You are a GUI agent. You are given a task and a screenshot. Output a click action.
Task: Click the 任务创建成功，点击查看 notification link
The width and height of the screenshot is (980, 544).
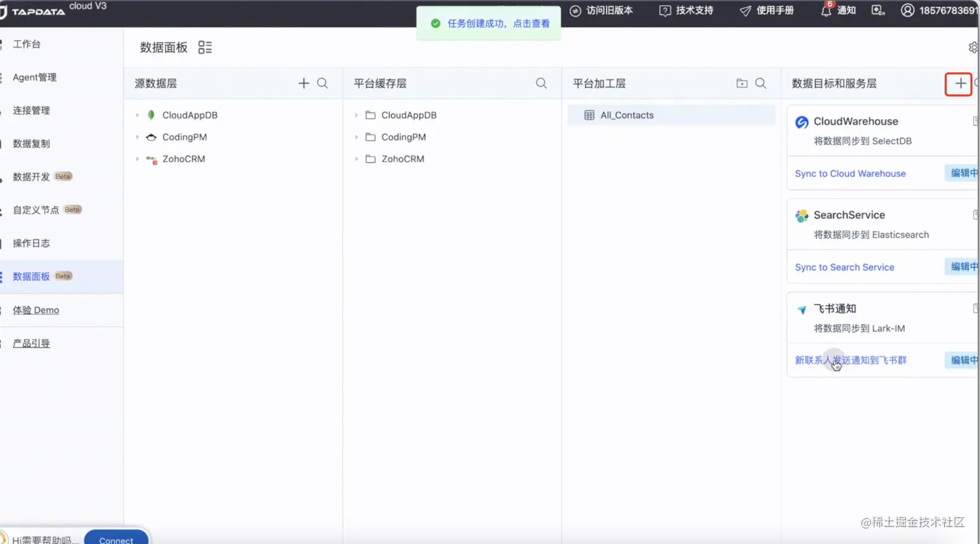[x=498, y=23]
